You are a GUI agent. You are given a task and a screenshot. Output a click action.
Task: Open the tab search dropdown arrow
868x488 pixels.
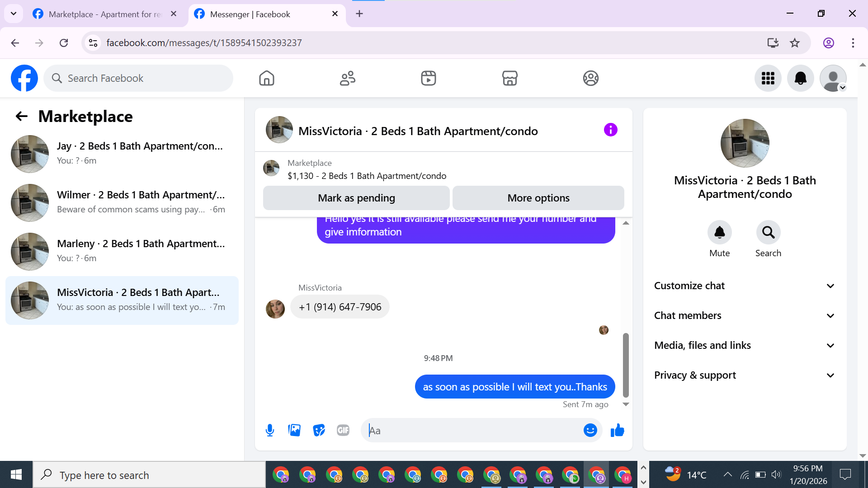[x=14, y=14]
